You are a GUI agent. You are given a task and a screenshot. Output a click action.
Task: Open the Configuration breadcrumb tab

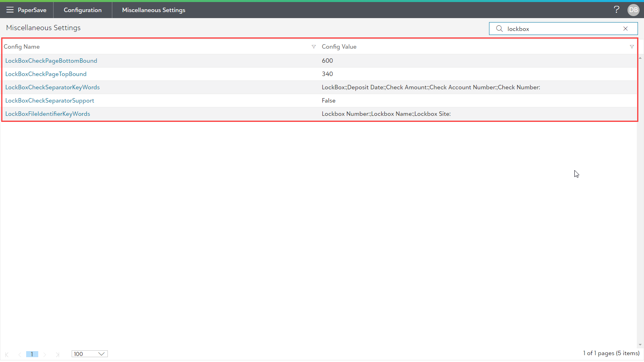pyautogui.click(x=83, y=10)
